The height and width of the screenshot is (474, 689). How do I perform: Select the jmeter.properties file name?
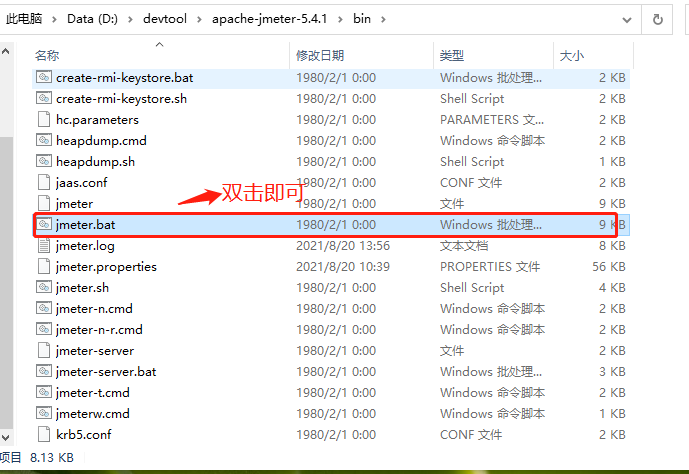[106, 267]
